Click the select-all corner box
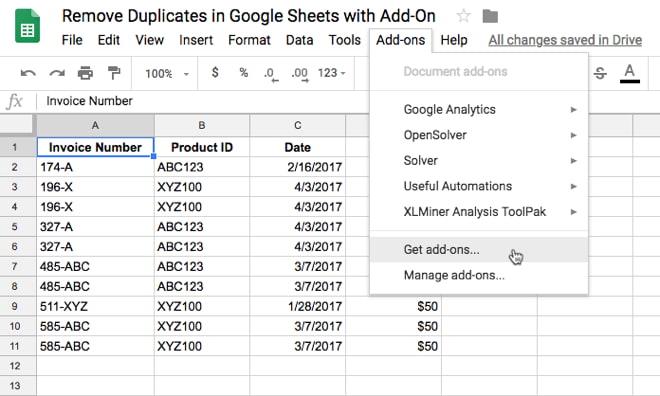Screen dimensions: 660x396 point(16,125)
